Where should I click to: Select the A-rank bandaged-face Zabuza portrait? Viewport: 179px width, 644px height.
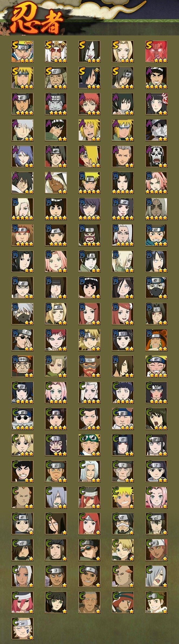click(x=156, y=130)
